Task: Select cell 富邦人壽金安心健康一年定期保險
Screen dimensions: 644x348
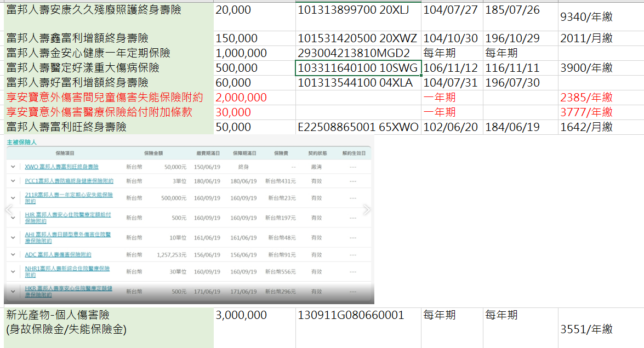Action: [x=109, y=53]
